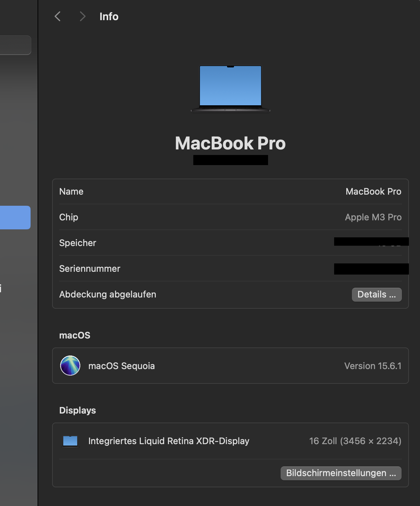Click the Info page title
Viewport: 420px width, 506px height.
(x=109, y=16)
